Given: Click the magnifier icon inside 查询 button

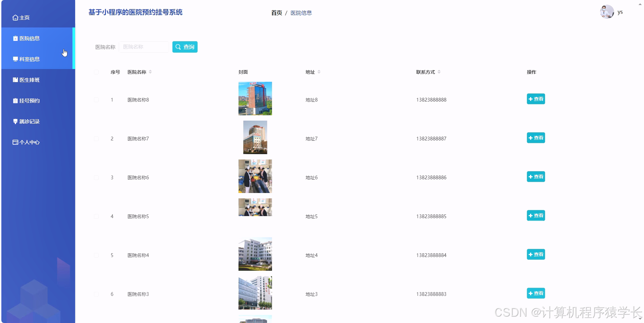Looking at the screenshot, I should pyautogui.click(x=179, y=47).
